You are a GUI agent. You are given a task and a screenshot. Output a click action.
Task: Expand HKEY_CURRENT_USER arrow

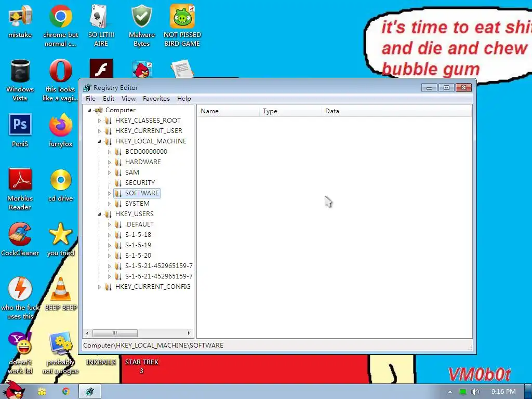(x=99, y=131)
